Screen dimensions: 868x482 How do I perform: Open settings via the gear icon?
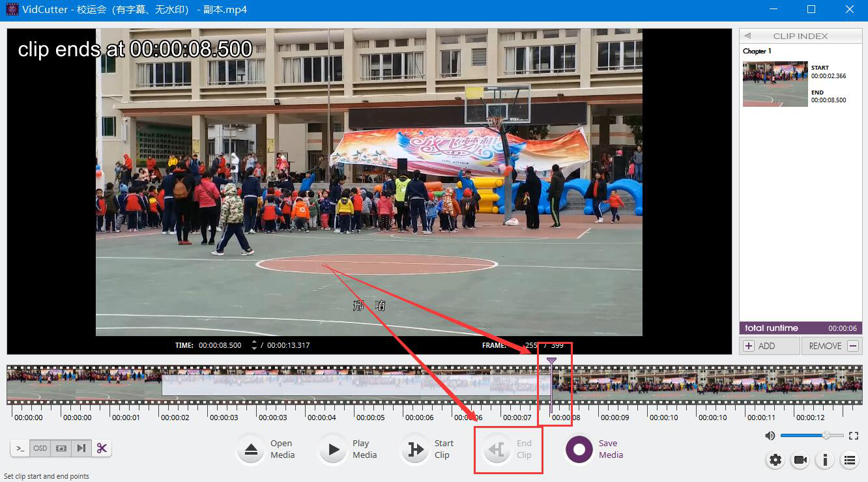775,461
